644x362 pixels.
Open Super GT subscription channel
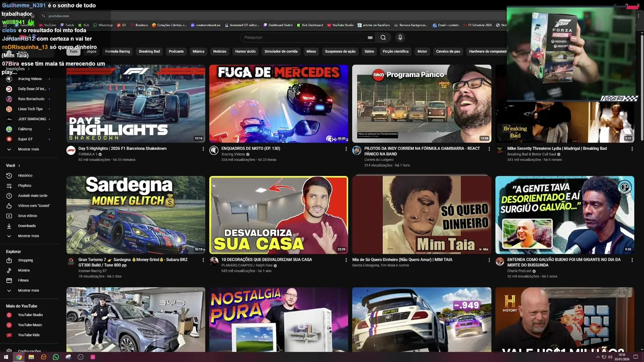click(25, 139)
